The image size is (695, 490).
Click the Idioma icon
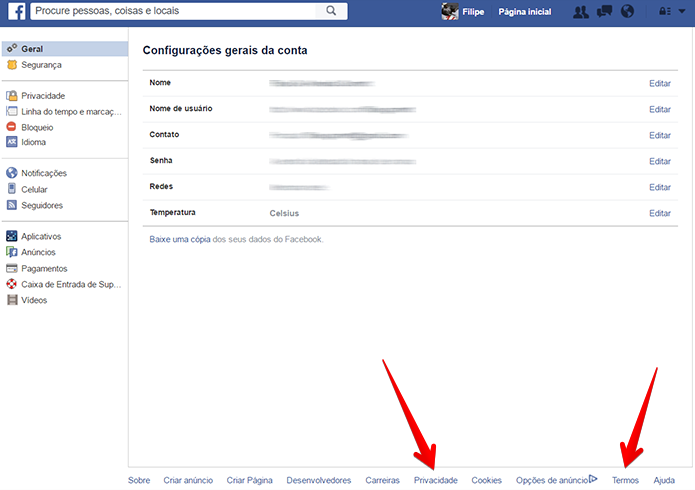pos(12,142)
